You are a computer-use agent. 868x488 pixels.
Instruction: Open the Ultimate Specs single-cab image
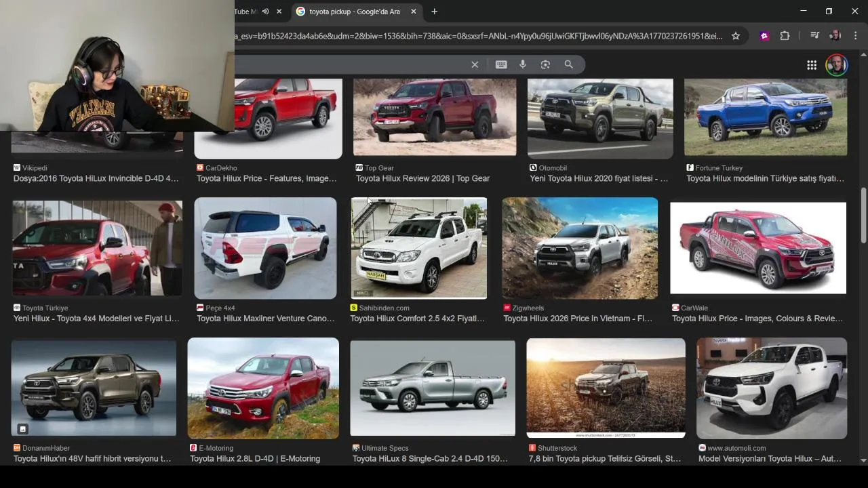click(433, 388)
